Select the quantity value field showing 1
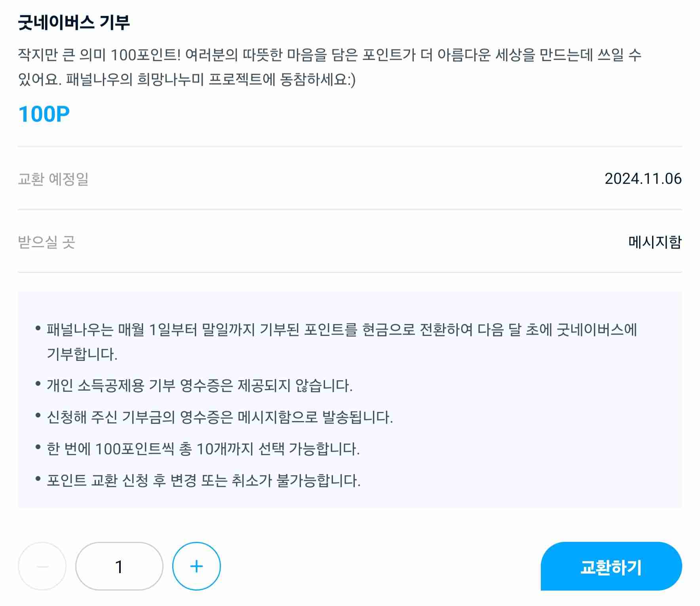700x606 pixels. click(x=118, y=566)
